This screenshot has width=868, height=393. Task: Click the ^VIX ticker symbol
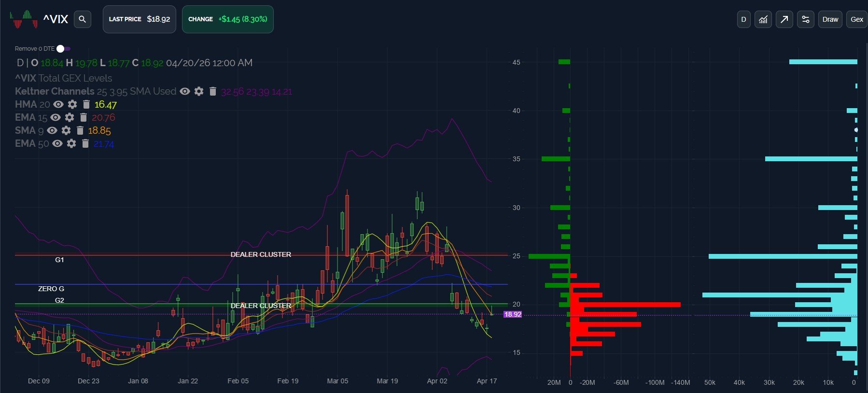[x=56, y=19]
